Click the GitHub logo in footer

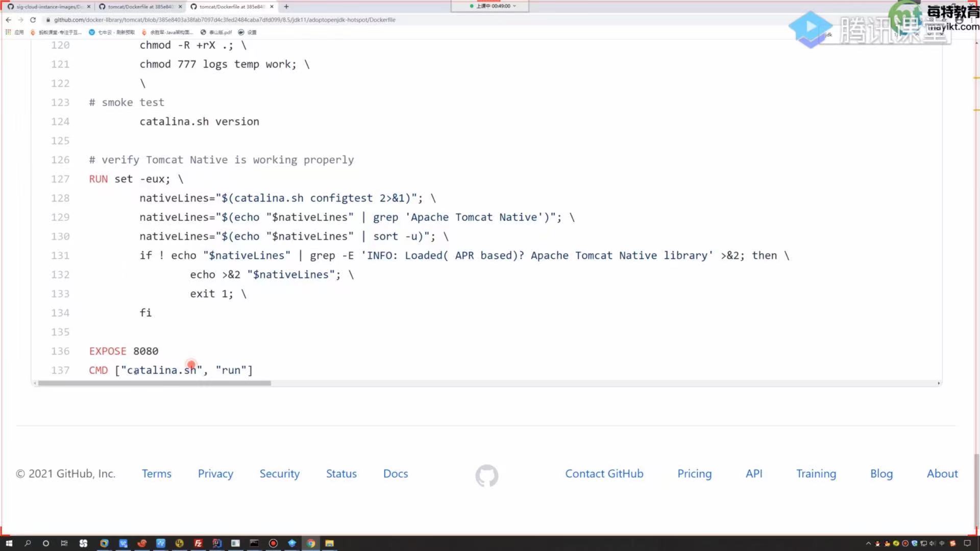click(486, 475)
